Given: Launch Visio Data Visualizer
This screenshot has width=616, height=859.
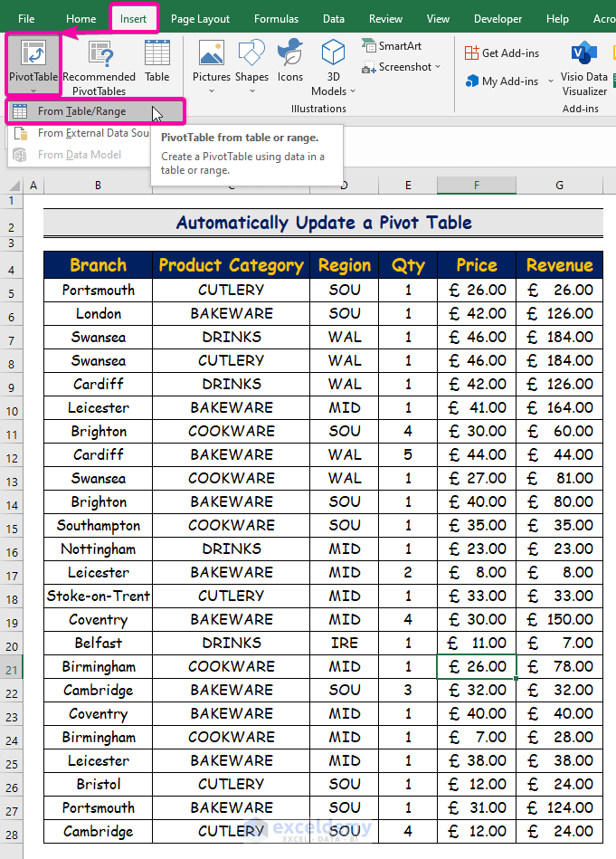Looking at the screenshot, I should click(x=583, y=69).
